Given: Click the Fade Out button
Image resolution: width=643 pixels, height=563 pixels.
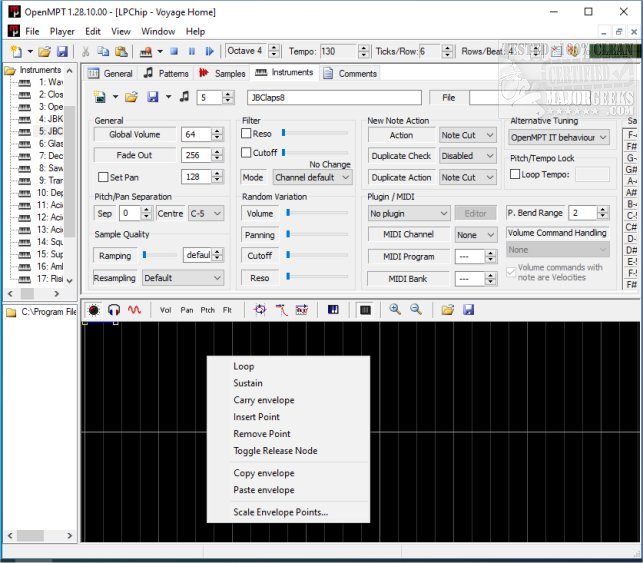Looking at the screenshot, I should pyautogui.click(x=134, y=156).
